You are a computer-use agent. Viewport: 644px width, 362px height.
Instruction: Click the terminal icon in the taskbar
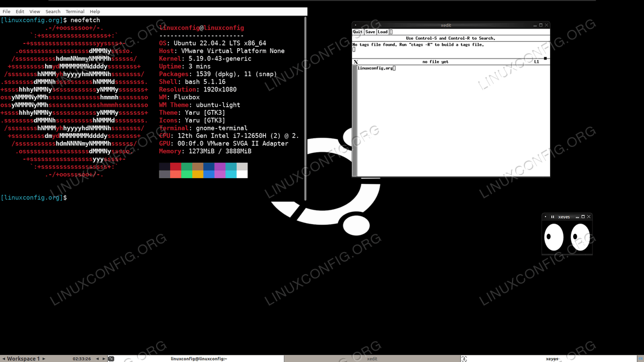click(111, 359)
